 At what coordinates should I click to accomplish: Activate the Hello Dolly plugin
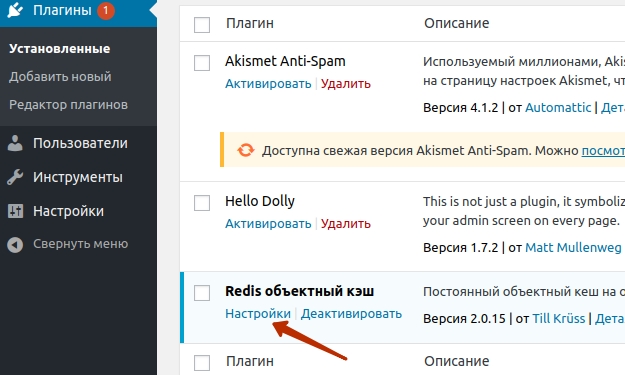pyautogui.click(x=268, y=224)
